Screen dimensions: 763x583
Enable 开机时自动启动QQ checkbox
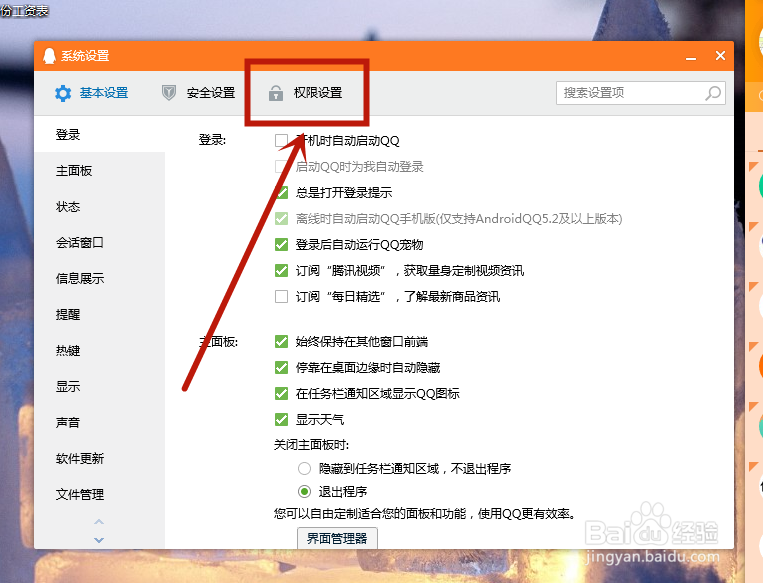[281, 141]
